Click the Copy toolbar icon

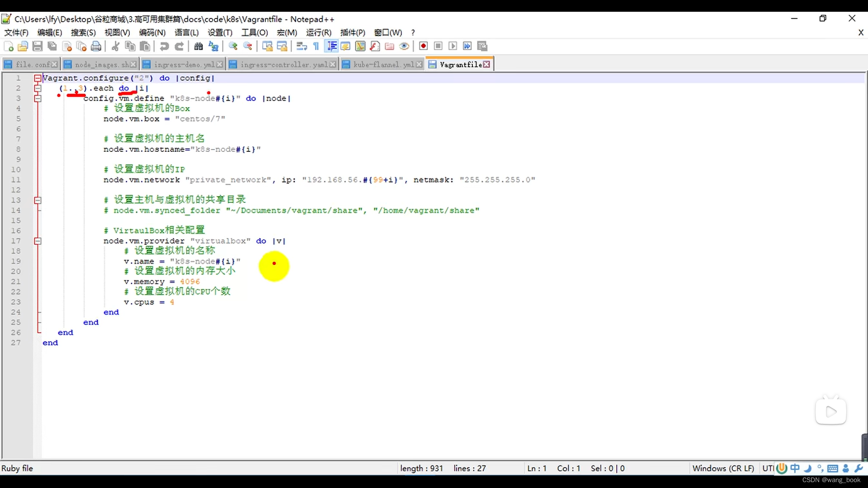(x=130, y=46)
